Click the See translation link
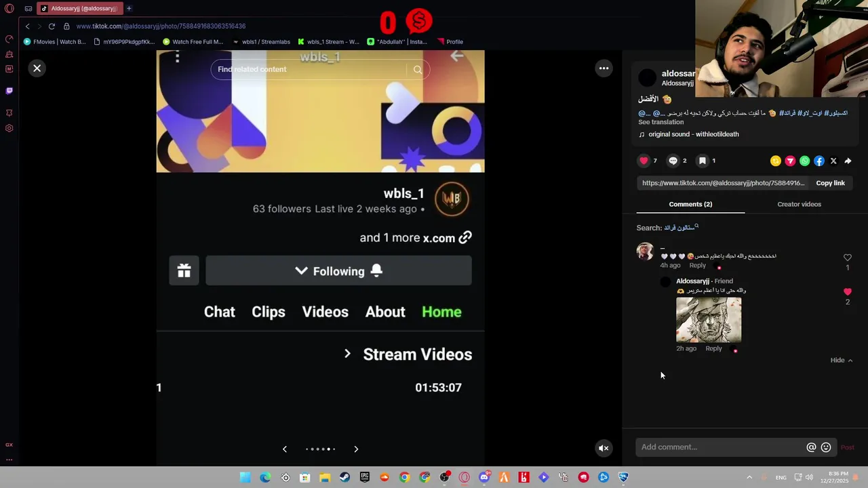868x488 pixels. [660, 122]
